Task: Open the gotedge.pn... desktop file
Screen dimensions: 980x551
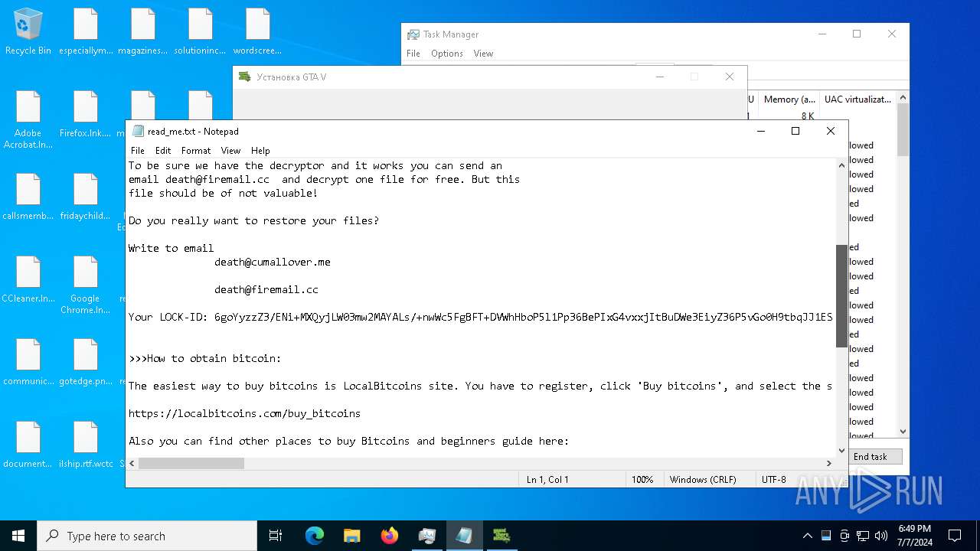Action: (86, 363)
